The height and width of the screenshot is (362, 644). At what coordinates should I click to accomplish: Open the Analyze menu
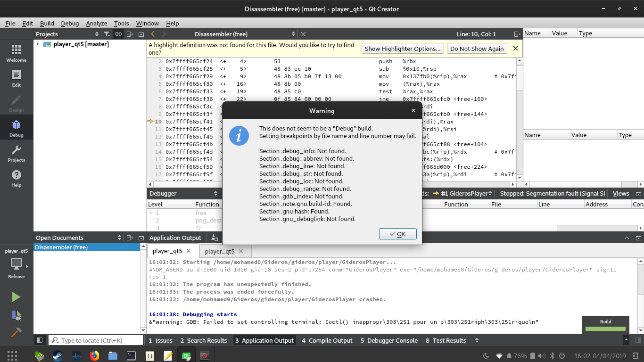(96, 23)
